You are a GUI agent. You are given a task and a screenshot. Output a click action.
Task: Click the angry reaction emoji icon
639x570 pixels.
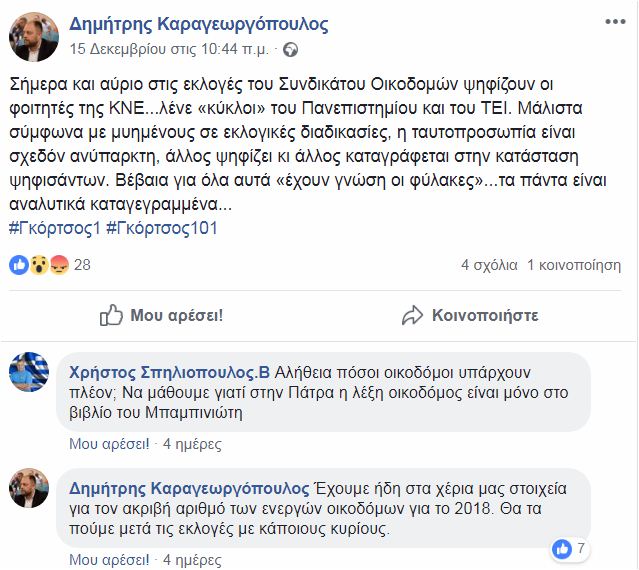[x=59, y=265]
